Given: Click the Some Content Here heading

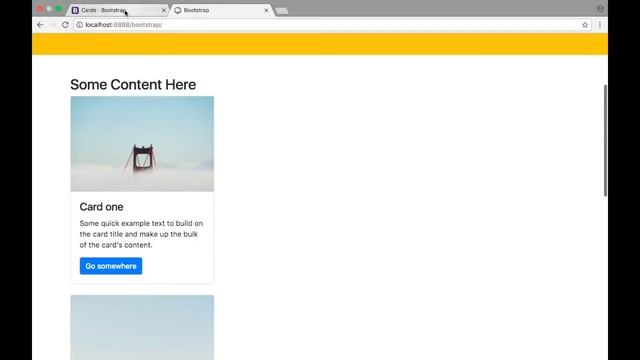Looking at the screenshot, I should click(x=133, y=84).
